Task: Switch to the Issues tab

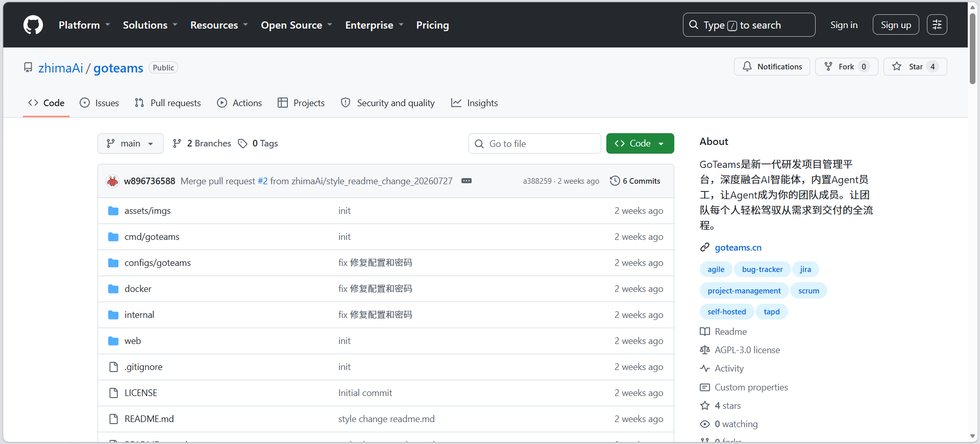Action: (100, 103)
